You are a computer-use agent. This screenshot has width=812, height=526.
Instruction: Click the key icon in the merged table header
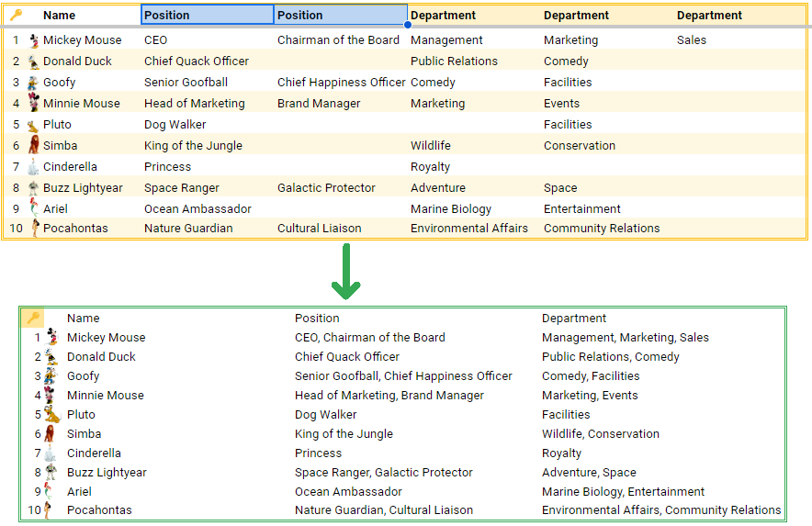point(33,318)
